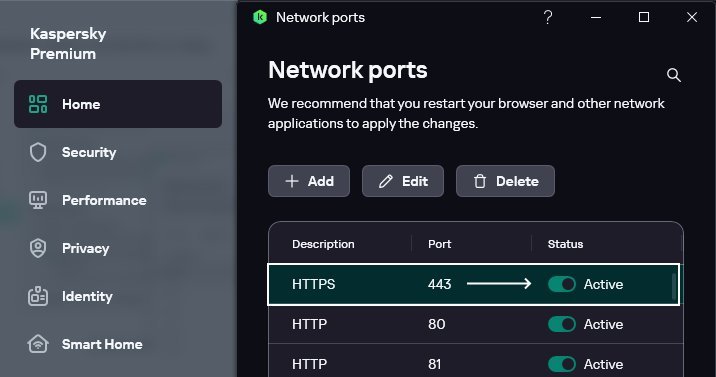The height and width of the screenshot is (377, 716).
Task: Click the Active label for port 80
Action: [x=603, y=324]
